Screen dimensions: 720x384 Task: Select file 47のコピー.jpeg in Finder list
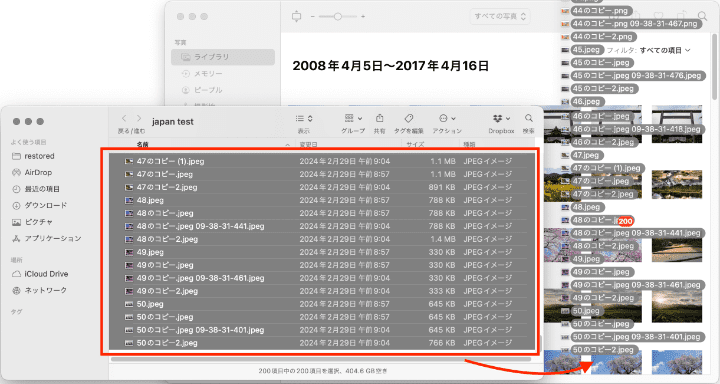pyautogui.click(x=322, y=174)
